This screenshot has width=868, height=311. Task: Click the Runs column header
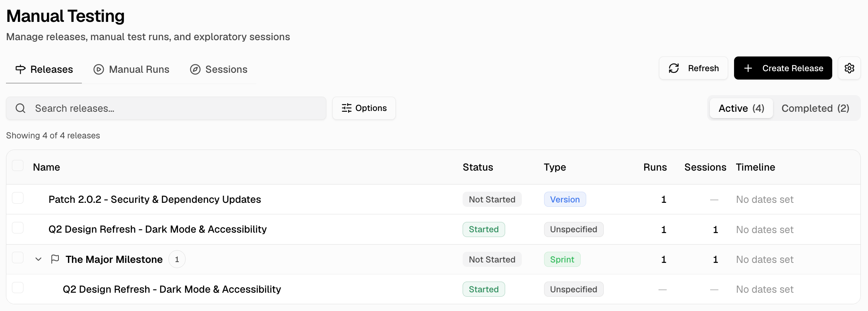[655, 167]
